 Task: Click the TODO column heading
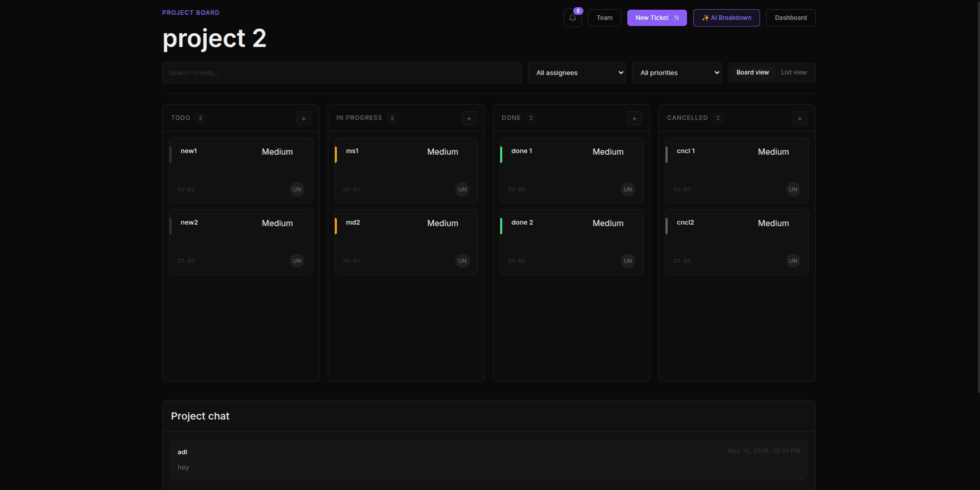[181, 118]
